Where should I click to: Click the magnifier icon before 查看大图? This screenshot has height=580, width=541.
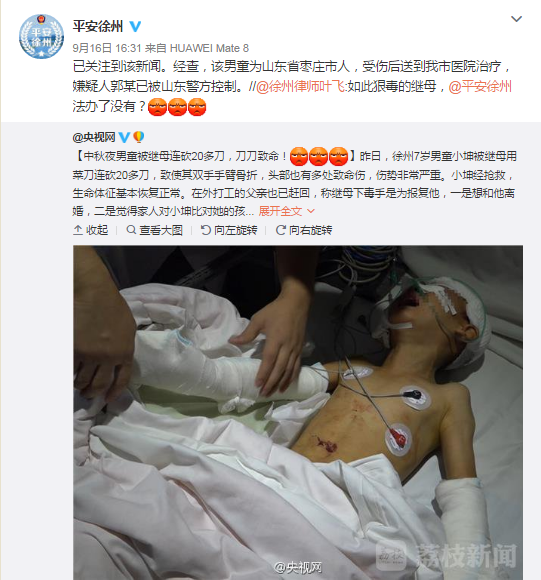tap(131, 230)
